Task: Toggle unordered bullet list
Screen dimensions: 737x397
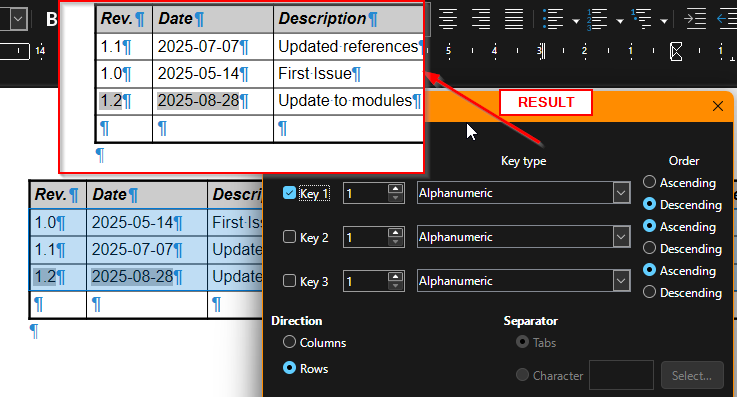Action: tap(553, 19)
